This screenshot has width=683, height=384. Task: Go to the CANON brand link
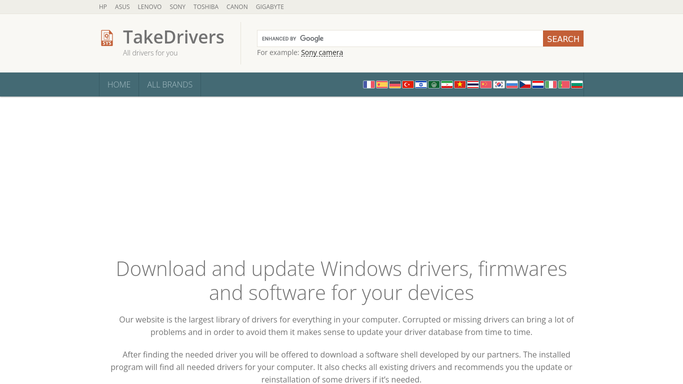click(x=237, y=7)
